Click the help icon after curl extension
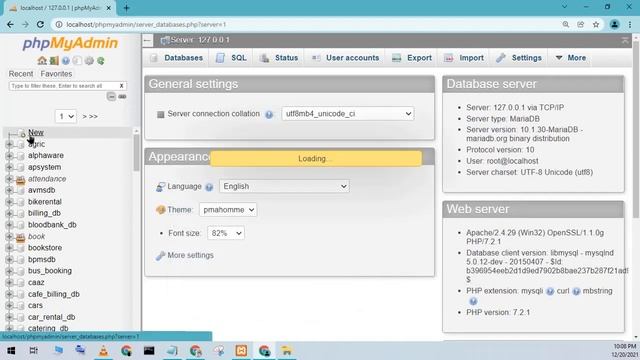This screenshot has height=360, width=640. point(576,291)
